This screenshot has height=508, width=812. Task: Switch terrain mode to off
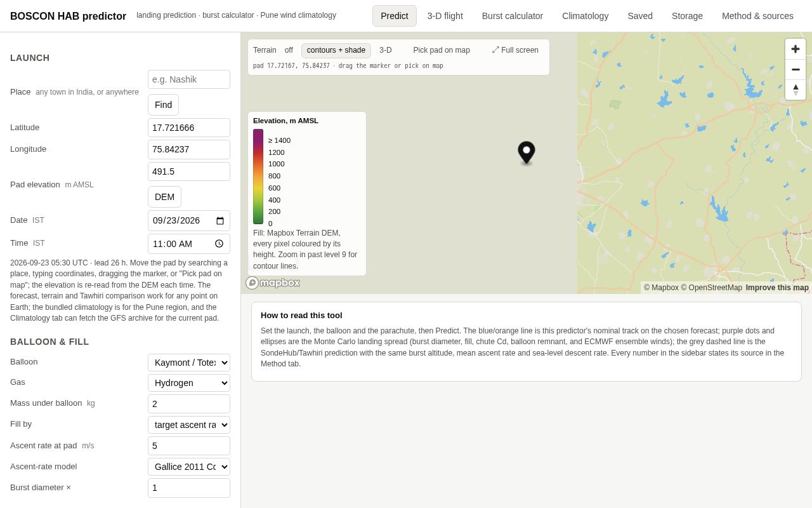[x=289, y=50]
